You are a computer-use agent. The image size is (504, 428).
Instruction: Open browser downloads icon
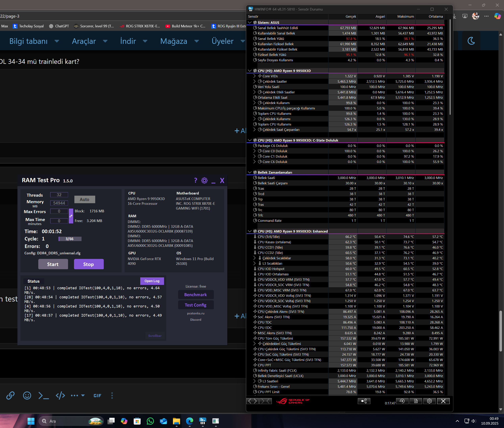[x=454, y=16]
